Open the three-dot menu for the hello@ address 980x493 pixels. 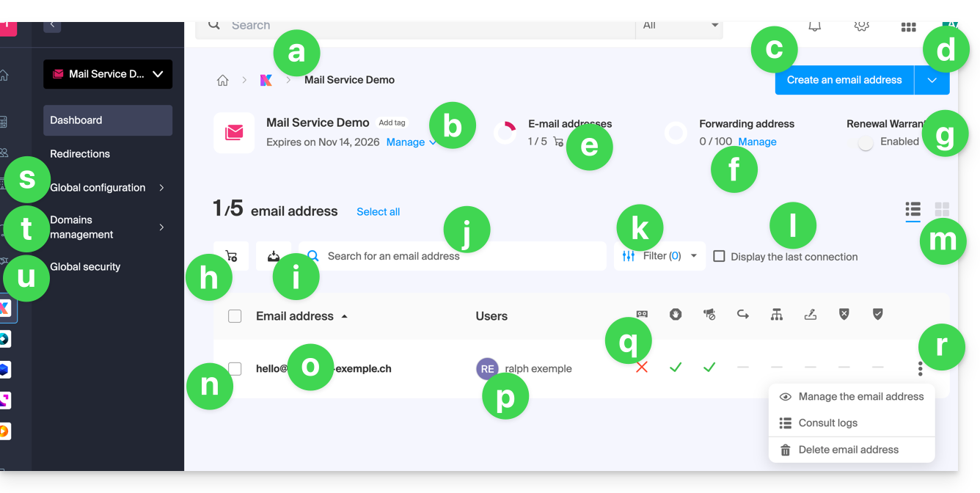click(920, 369)
